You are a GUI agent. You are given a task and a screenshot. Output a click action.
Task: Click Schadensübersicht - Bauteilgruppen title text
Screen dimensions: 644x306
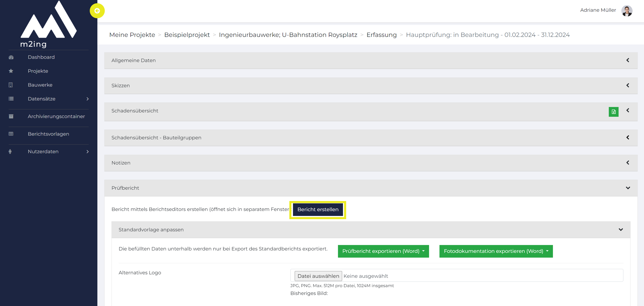[156, 138]
